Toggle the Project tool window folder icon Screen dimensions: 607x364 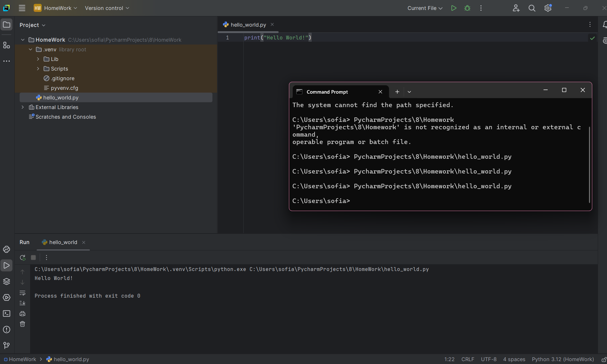tap(6, 25)
